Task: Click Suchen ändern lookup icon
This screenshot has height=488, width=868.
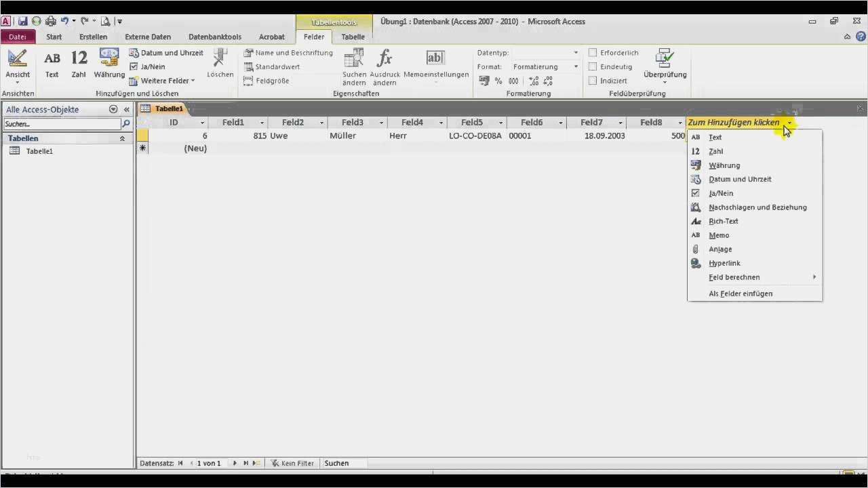Action: [354, 60]
